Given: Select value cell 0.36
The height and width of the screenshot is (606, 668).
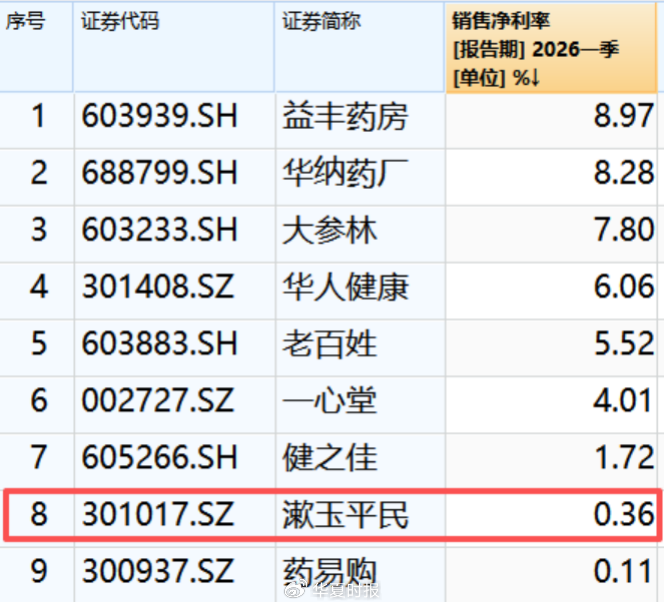Looking at the screenshot, I should pyautogui.click(x=552, y=518).
